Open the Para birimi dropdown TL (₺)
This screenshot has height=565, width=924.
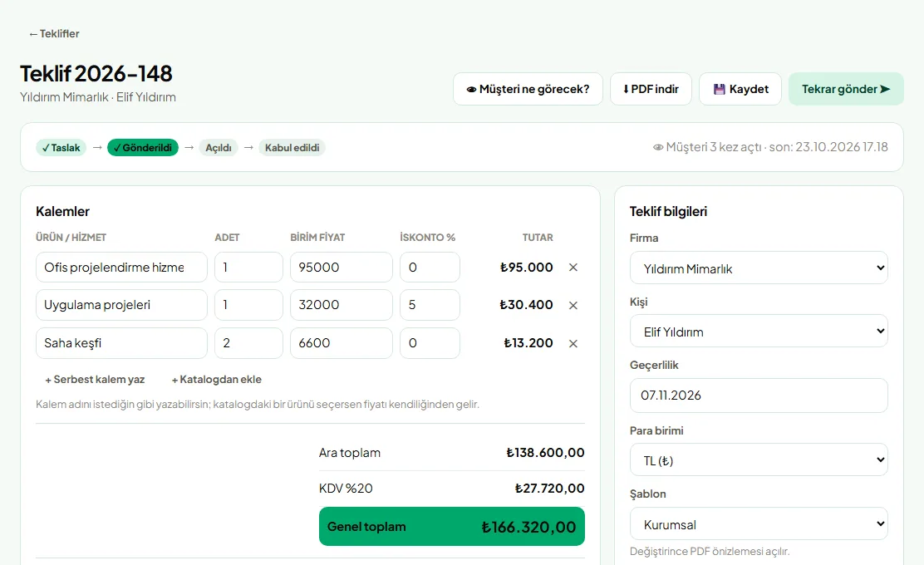pyautogui.click(x=759, y=459)
